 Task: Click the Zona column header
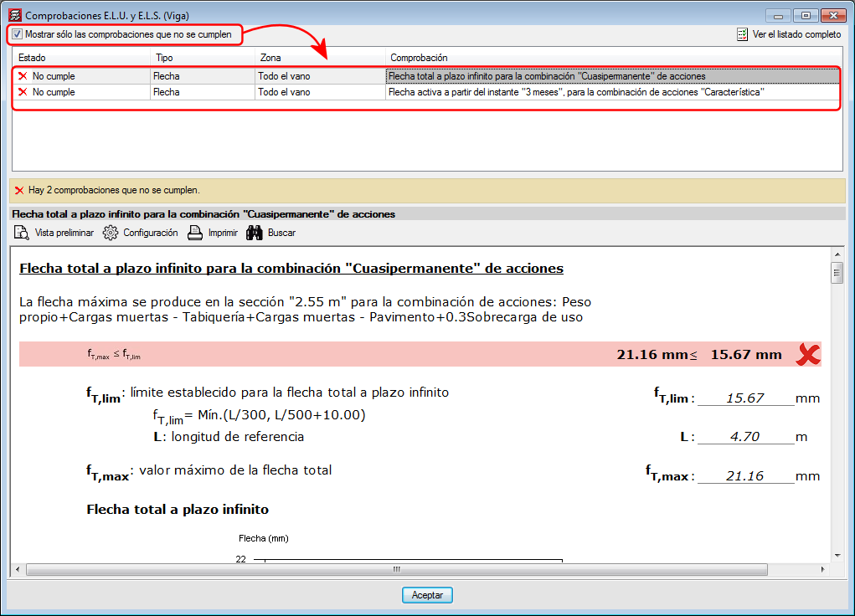pos(320,58)
